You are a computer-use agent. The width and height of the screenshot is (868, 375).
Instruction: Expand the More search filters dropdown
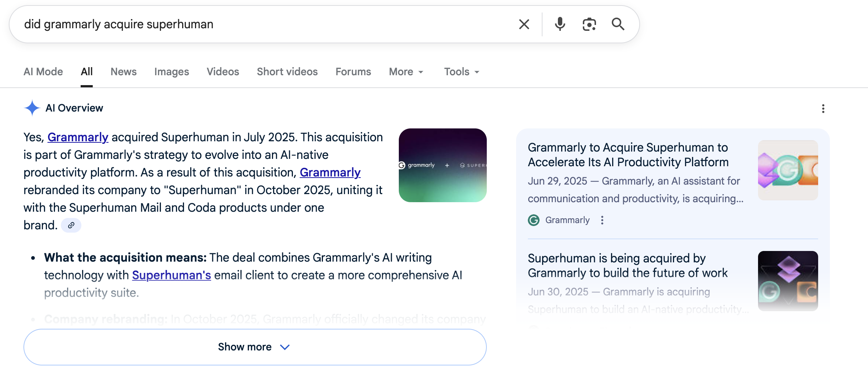tap(406, 72)
